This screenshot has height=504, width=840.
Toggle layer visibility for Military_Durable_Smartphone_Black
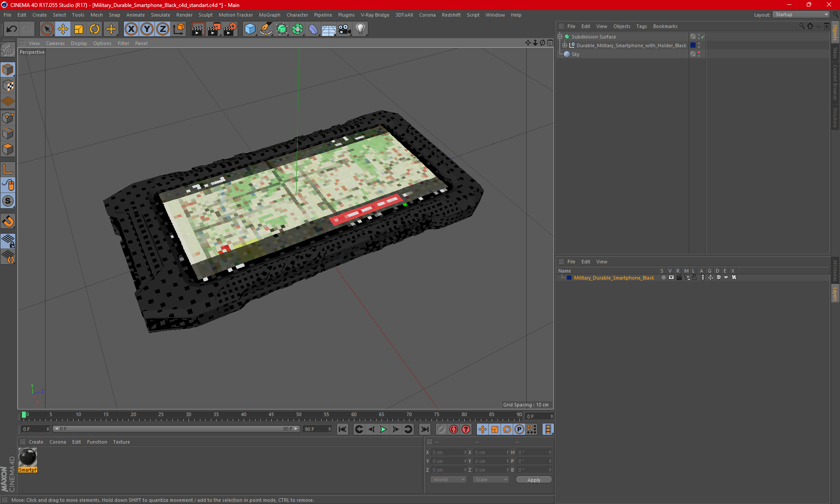point(671,277)
